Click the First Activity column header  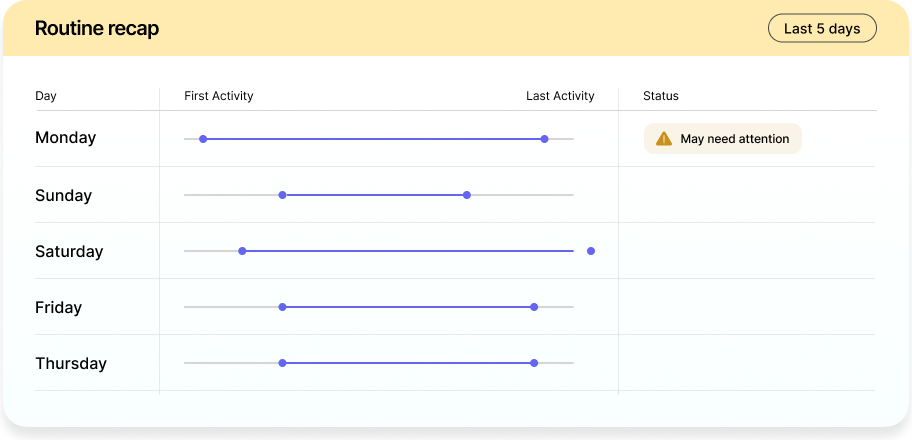[x=219, y=96]
